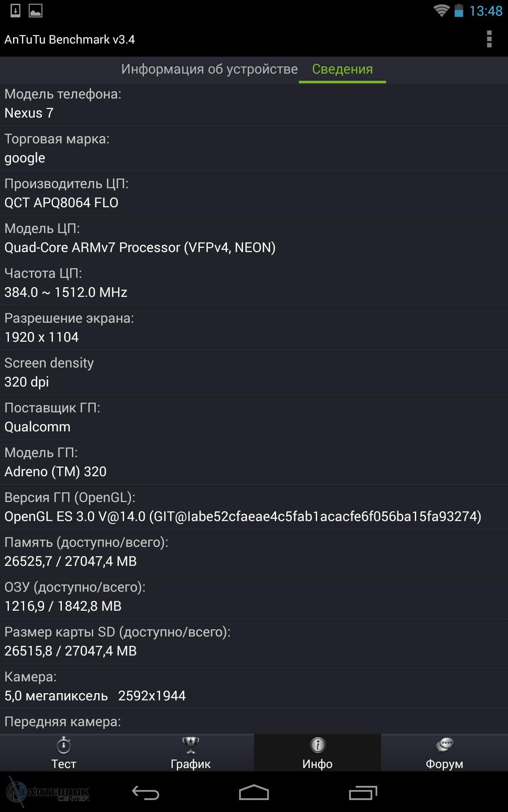
Task: Open the recent apps navigation button
Action: tap(363, 793)
